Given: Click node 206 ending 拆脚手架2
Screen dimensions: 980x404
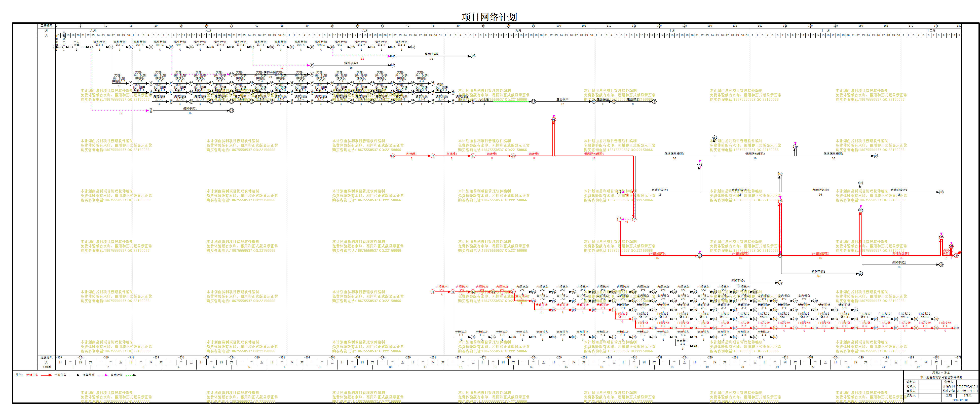Looking at the screenshot, I should 941,265.
